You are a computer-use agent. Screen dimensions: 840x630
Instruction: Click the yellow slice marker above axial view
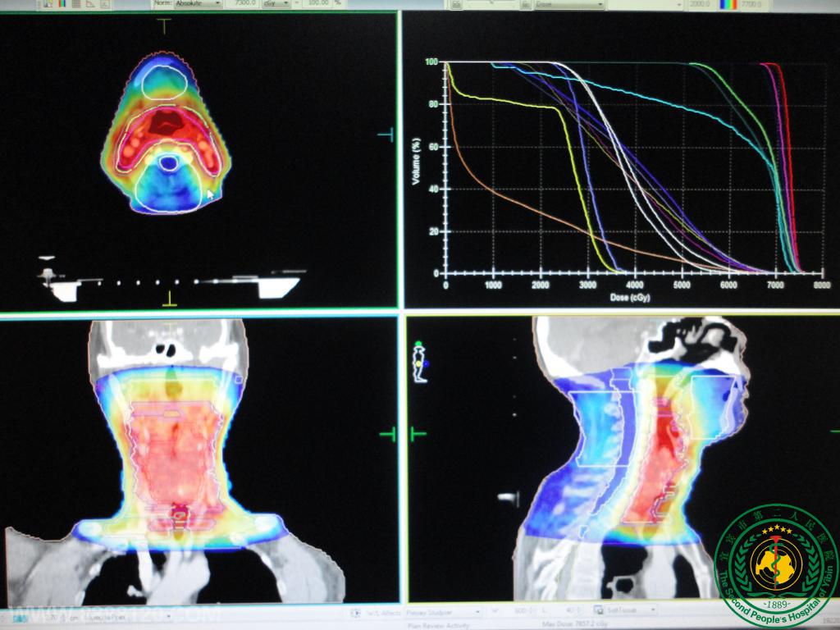tap(165, 25)
